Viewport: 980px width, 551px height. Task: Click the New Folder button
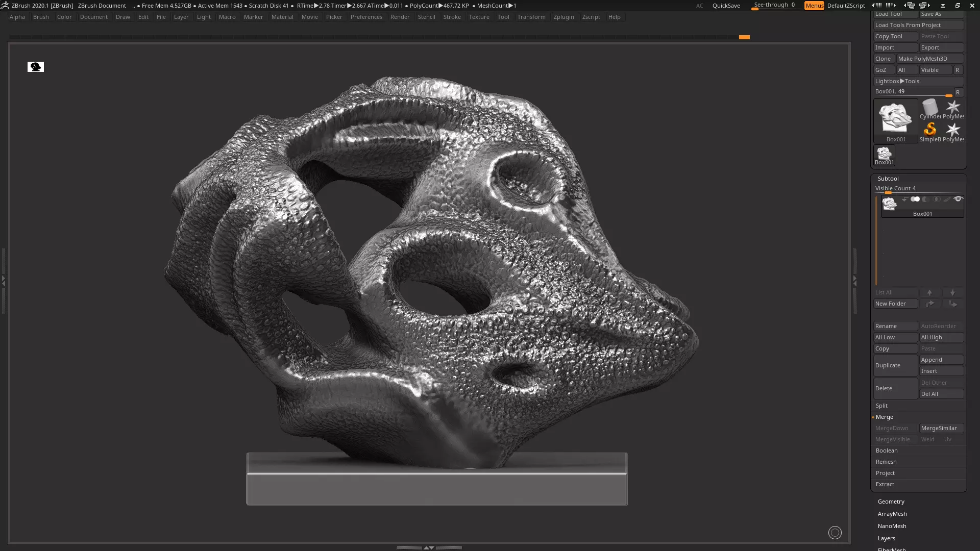[895, 304]
